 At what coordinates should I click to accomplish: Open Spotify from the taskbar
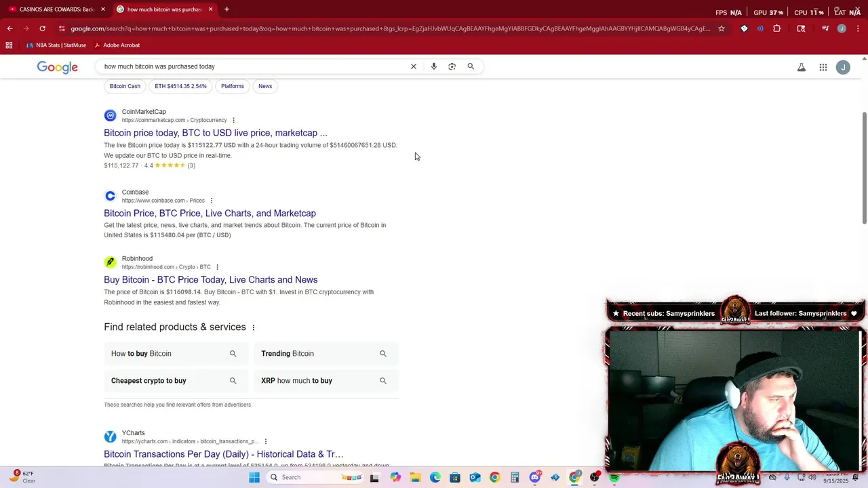coord(614,477)
